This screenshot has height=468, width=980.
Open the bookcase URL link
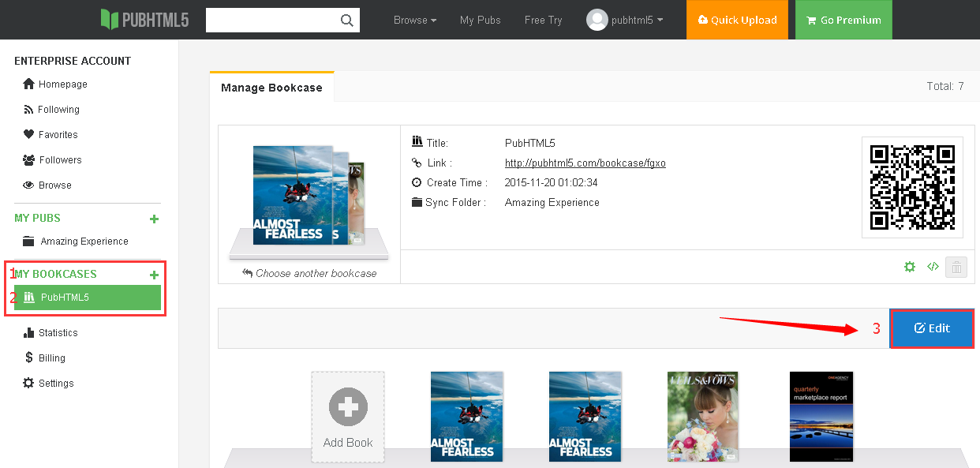pyautogui.click(x=585, y=163)
